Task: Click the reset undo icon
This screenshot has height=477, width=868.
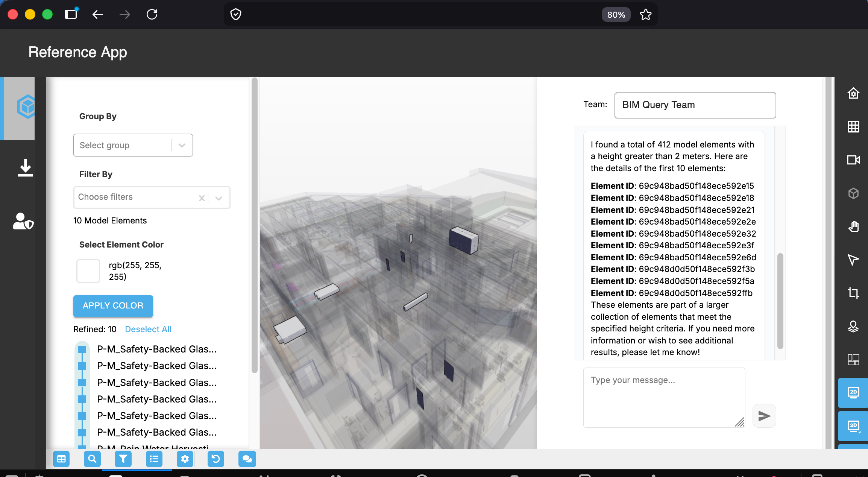Action: tap(215, 459)
